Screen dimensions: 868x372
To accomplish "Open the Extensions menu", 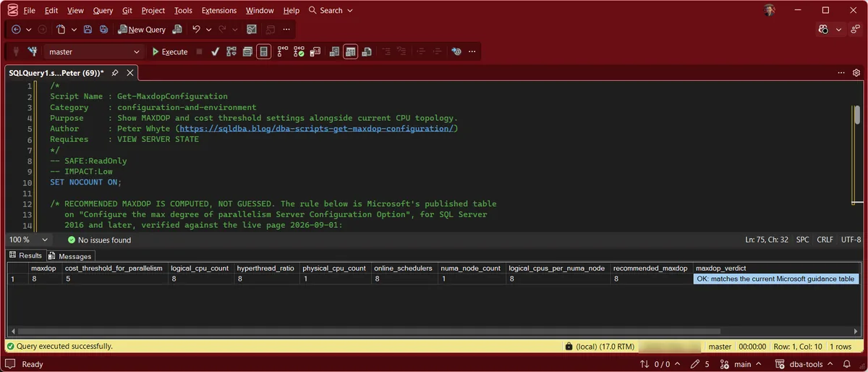I will click(x=218, y=11).
